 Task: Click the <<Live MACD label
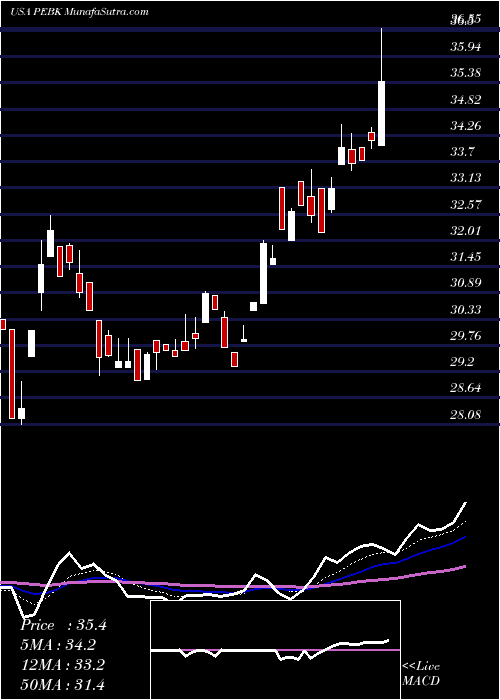click(421, 674)
